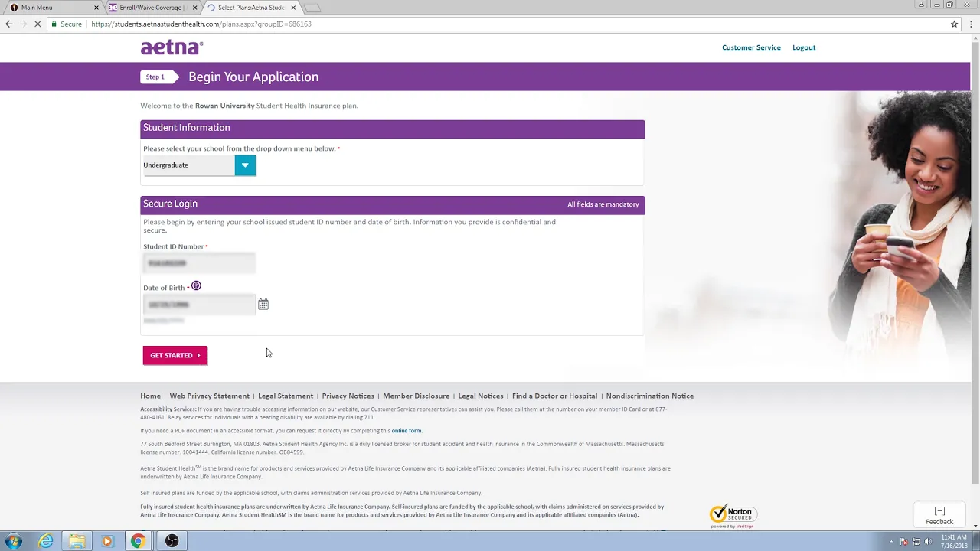
Task: Open the volume speaker tray icon
Action: point(929,542)
